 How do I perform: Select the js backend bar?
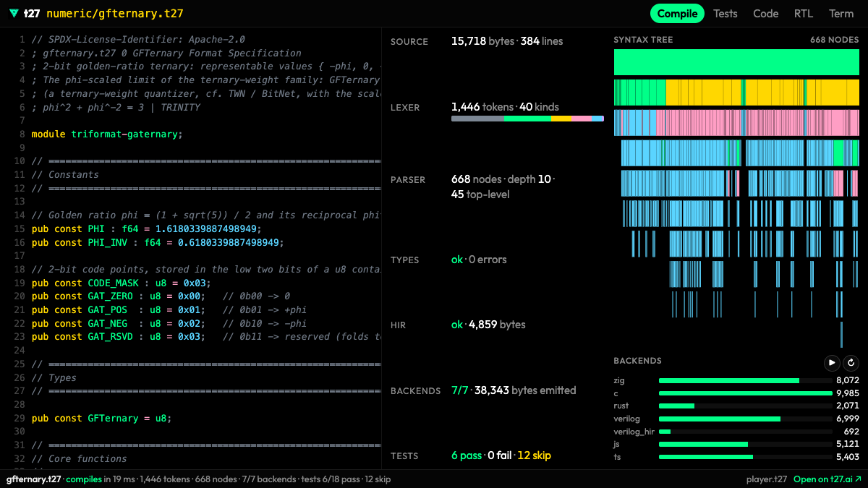click(745, 445)
